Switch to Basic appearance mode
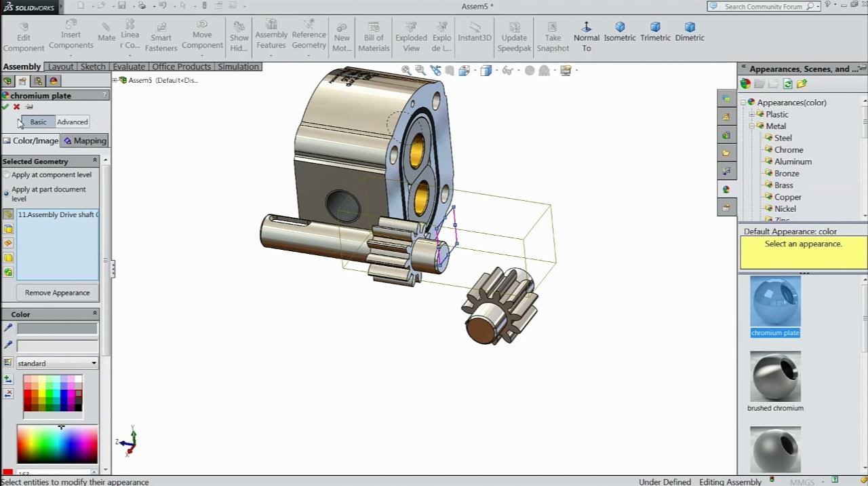 click(x=38, y=122)
